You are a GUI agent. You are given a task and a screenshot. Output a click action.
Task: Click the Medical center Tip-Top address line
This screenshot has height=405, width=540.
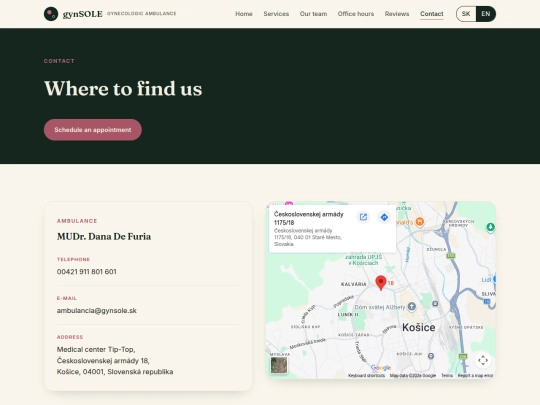(x=96, y=349)
